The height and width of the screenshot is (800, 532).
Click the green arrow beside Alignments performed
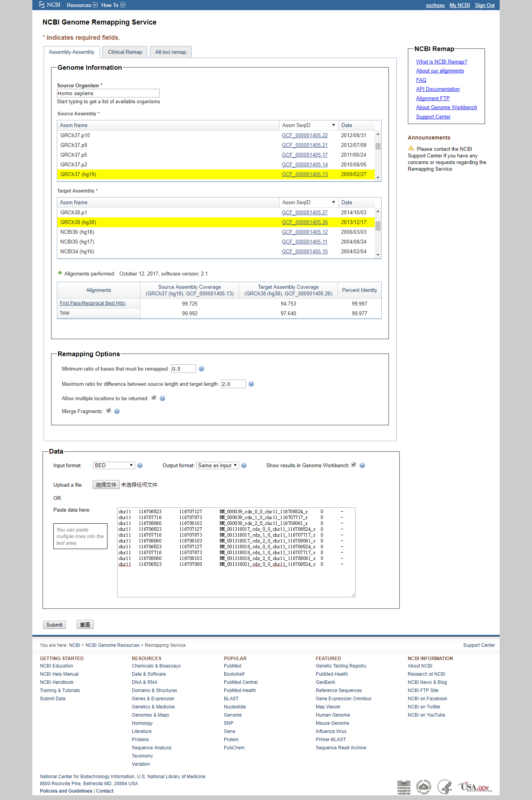(x=60, y=273)
